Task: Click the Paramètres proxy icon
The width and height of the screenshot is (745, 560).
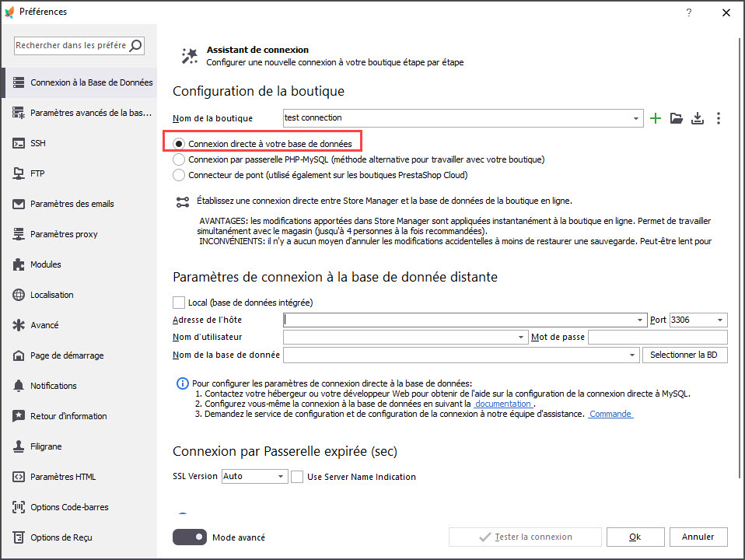Action: coord(19,234)
